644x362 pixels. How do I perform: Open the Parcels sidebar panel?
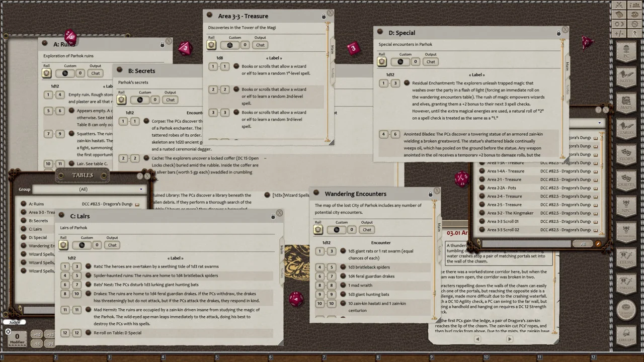(626, 283)
